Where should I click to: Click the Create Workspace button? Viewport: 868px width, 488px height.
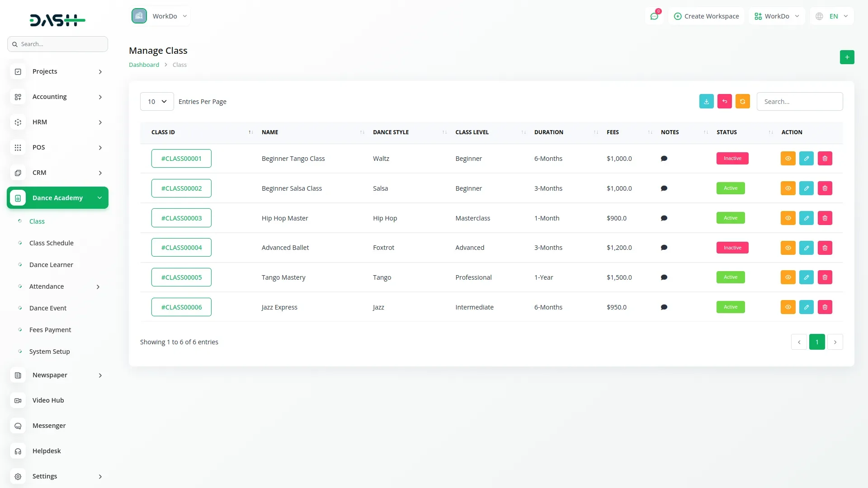tap(706, 16)
